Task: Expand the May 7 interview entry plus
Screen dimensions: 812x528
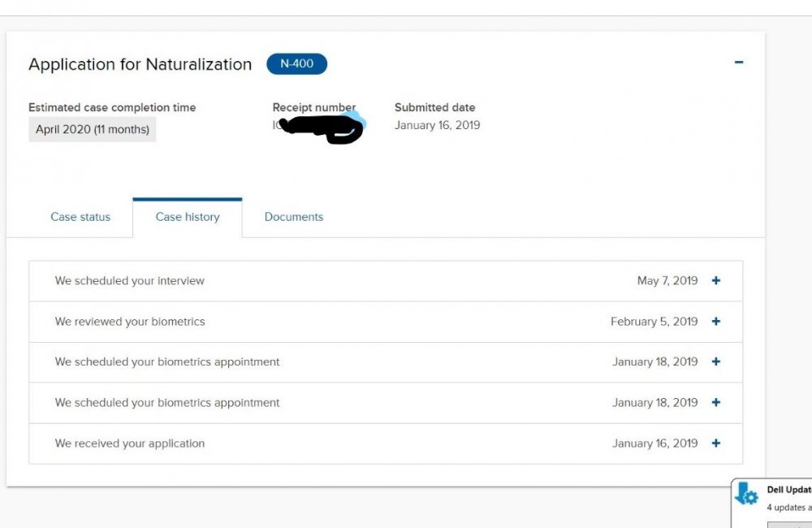Action: pos(715,280)
